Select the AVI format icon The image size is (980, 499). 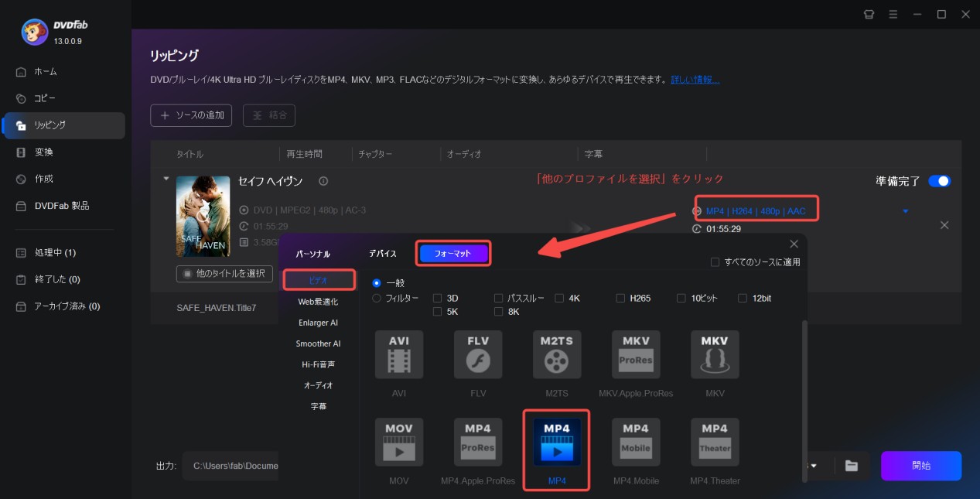pyautogui.click(x=399, y=355)
